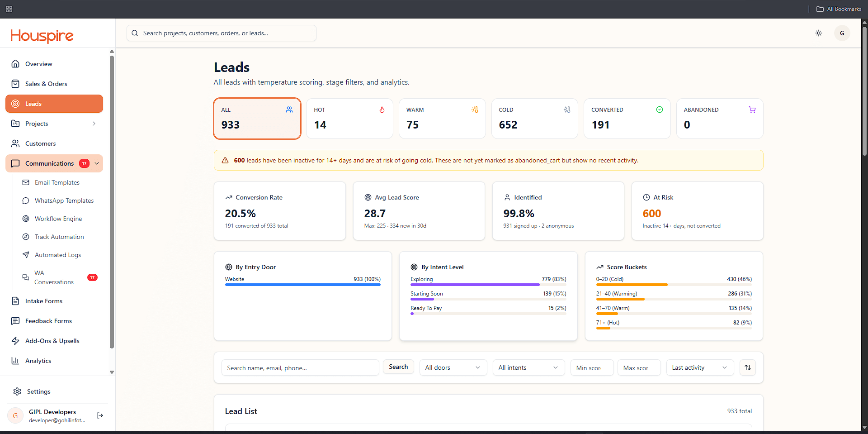Select the COLD leads card

tap(535, 119)
